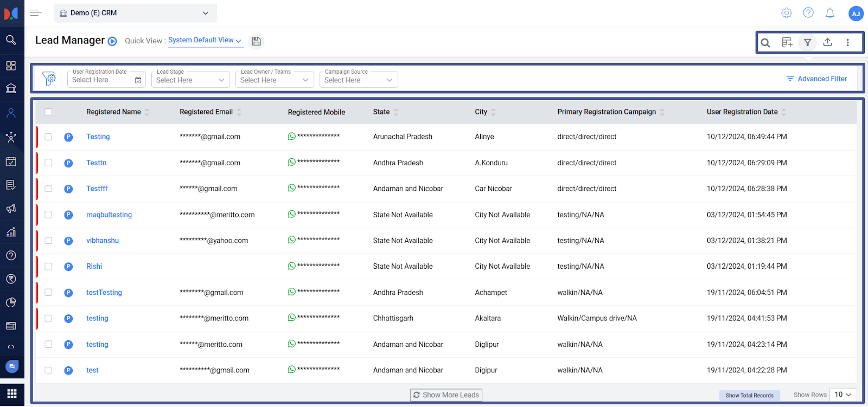
Task: Open the three-dot more options menu
Action: pyautogui.click(x=847, y=42)
